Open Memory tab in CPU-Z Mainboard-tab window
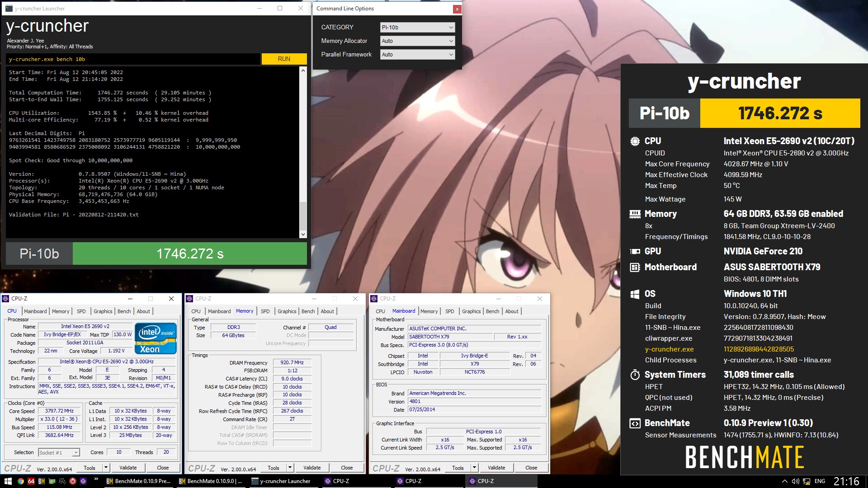The width and height of the screenshot is (868, 488). tap(429, 311)
